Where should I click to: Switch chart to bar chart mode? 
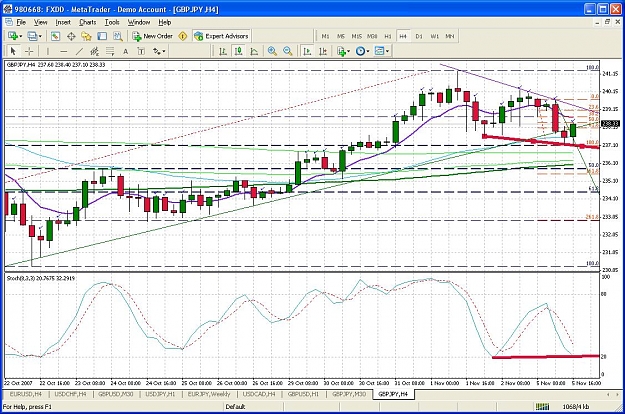pyautogui.click(x=223, y=51)
